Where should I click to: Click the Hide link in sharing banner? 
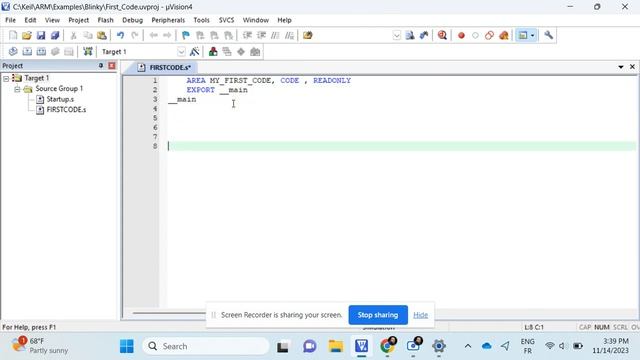point(420,315)
